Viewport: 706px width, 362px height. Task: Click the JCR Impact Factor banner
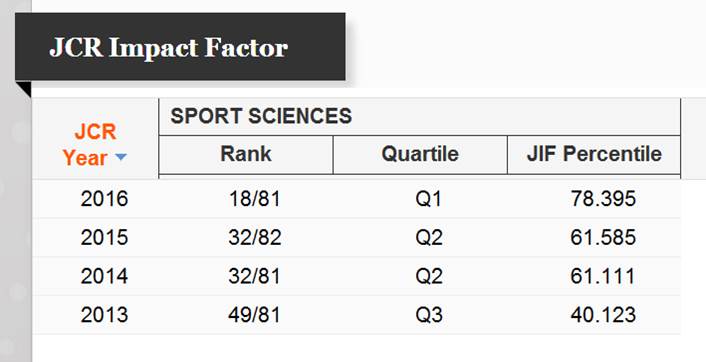180,47
